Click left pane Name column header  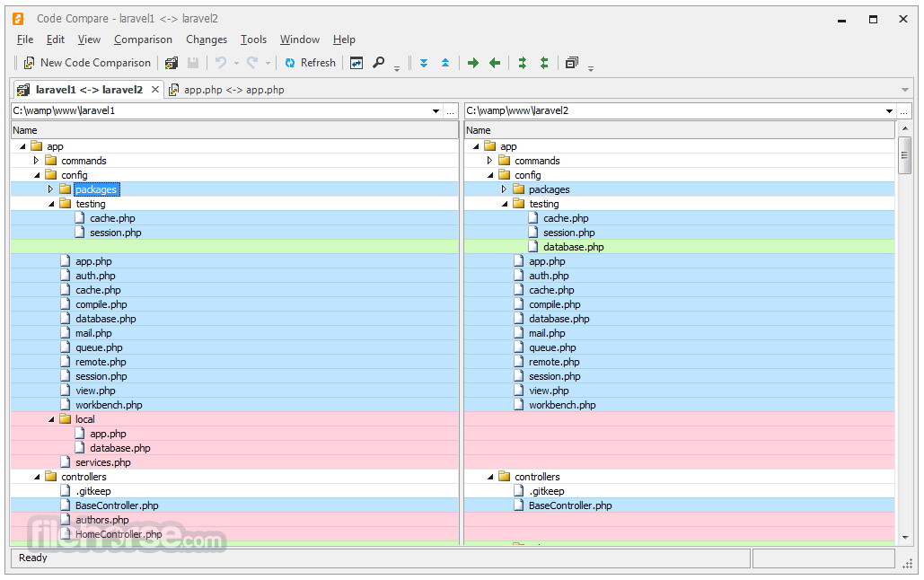click(234, 130)
